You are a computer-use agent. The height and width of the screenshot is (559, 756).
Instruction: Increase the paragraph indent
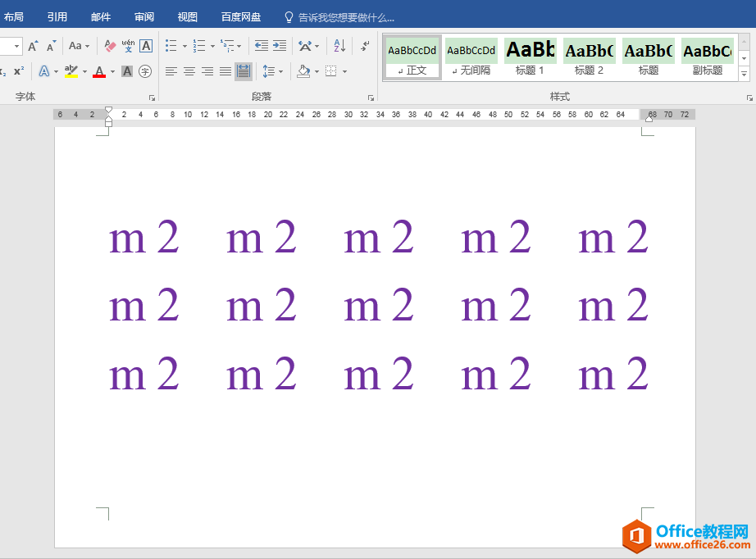[280, 46]
